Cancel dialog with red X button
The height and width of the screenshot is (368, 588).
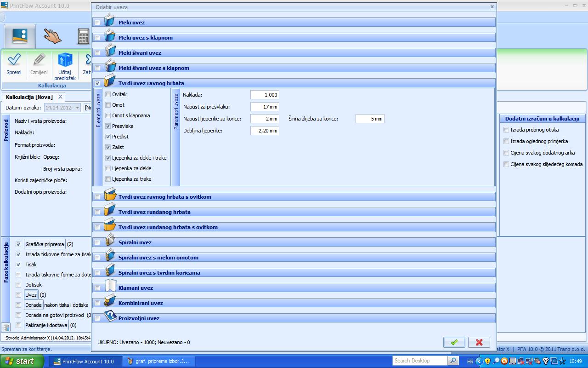click(x=479, y=342)
